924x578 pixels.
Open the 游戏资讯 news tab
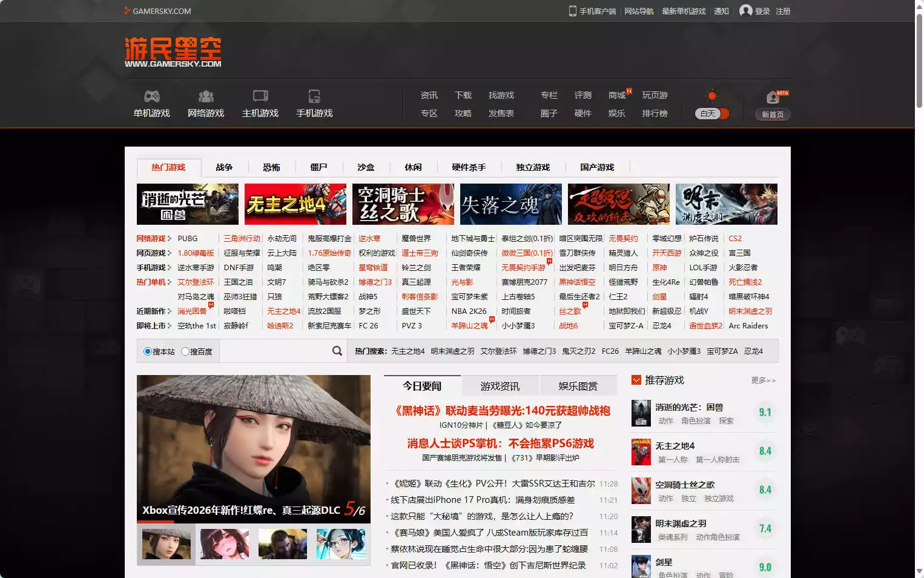tap(500, 386)
